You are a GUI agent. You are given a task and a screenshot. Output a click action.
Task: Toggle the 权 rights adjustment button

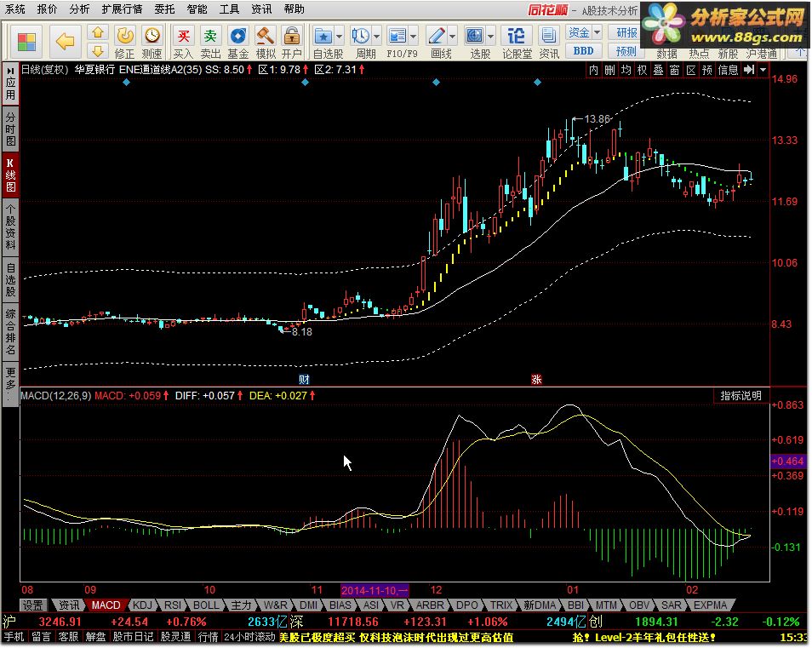pos(642,70)
